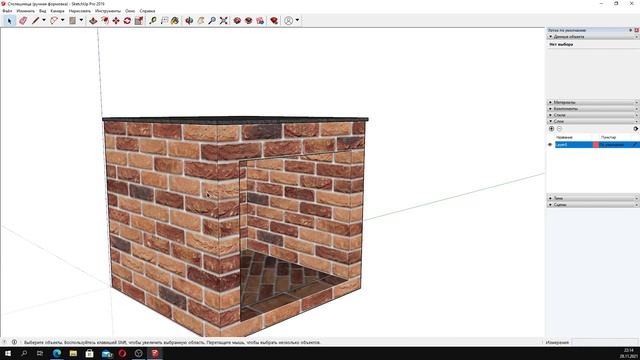Open the 3D Warehouse
640x360 pixels.
coord(237,20)
